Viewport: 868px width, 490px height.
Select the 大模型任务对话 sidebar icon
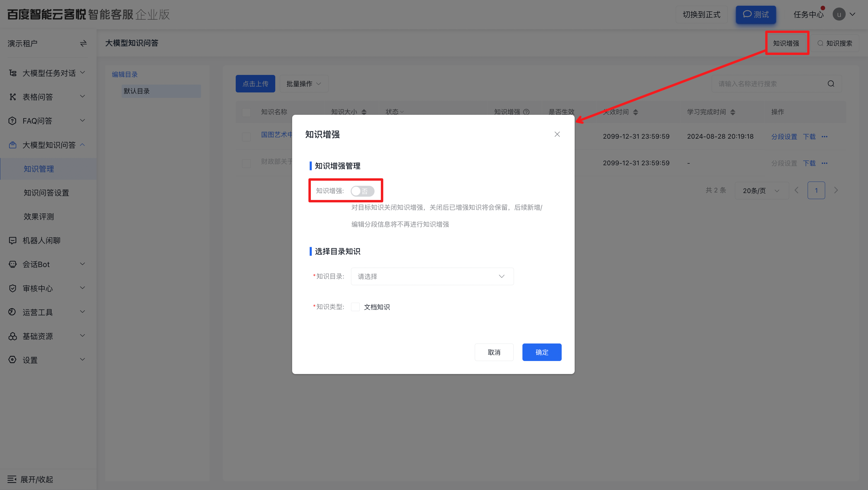point(12,73)
